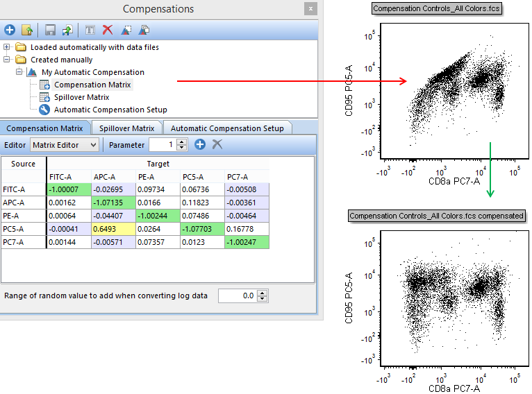The height and width of the screenshot is (394, 532).
Task: Click the rename text icon
Action: pyautogui.click(x=90, y=30)
